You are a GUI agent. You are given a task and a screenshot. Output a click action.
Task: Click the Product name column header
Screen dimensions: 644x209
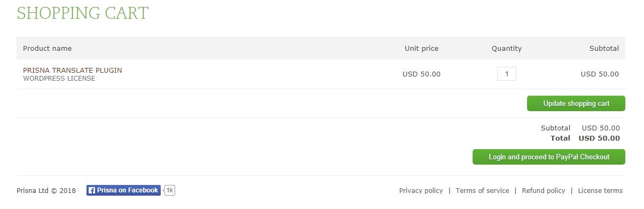pos(47,48)
